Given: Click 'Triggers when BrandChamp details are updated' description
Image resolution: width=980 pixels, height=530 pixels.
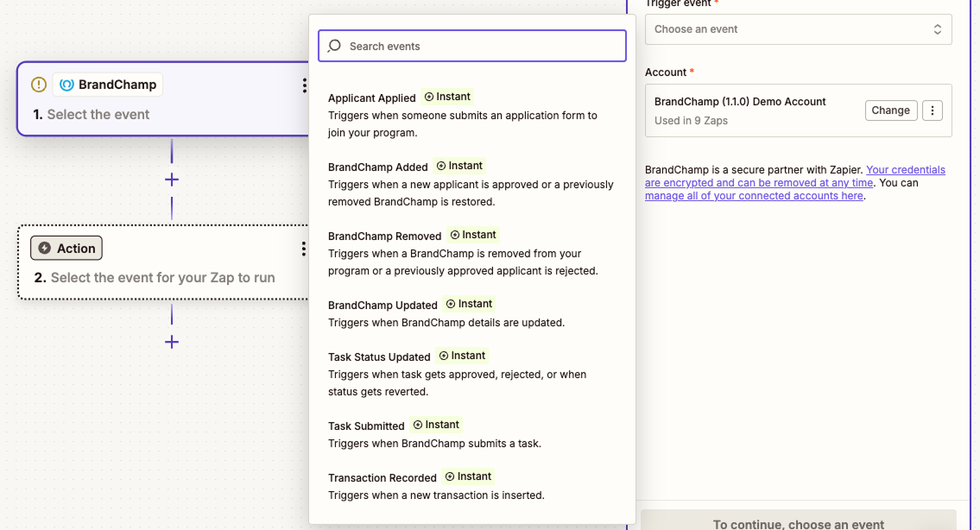Looking at the screenshot, I should tap(446, 323).
